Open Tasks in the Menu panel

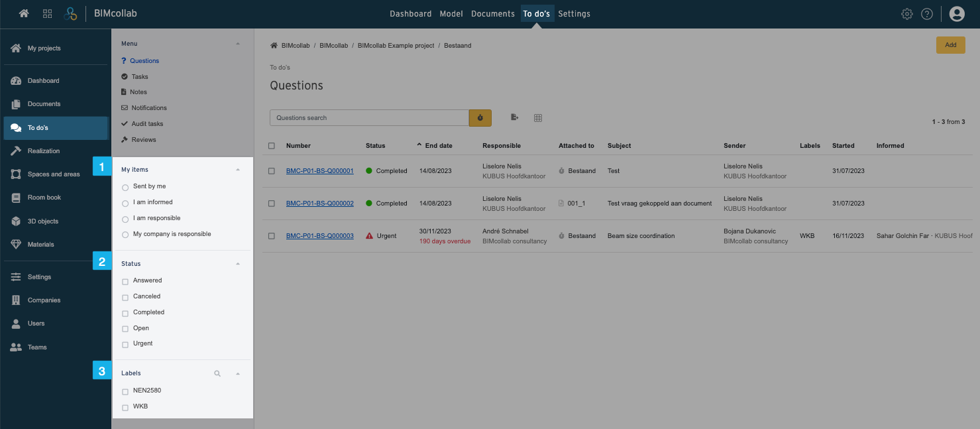[x=135, y=77]
